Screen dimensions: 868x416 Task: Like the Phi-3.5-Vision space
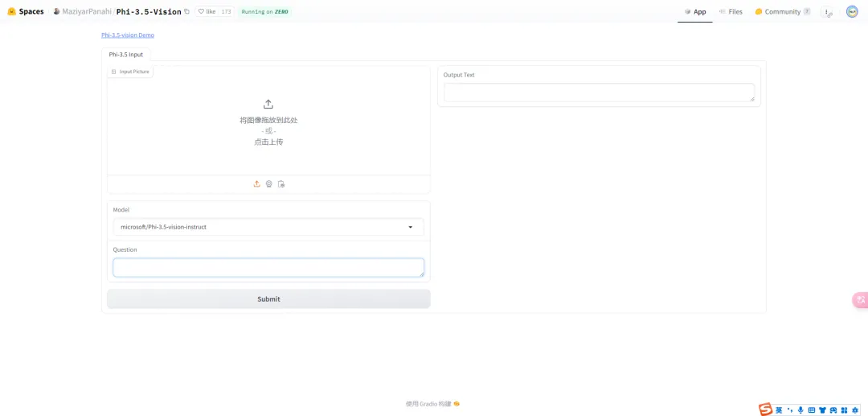pyautogui.click(x=207, y=11)
